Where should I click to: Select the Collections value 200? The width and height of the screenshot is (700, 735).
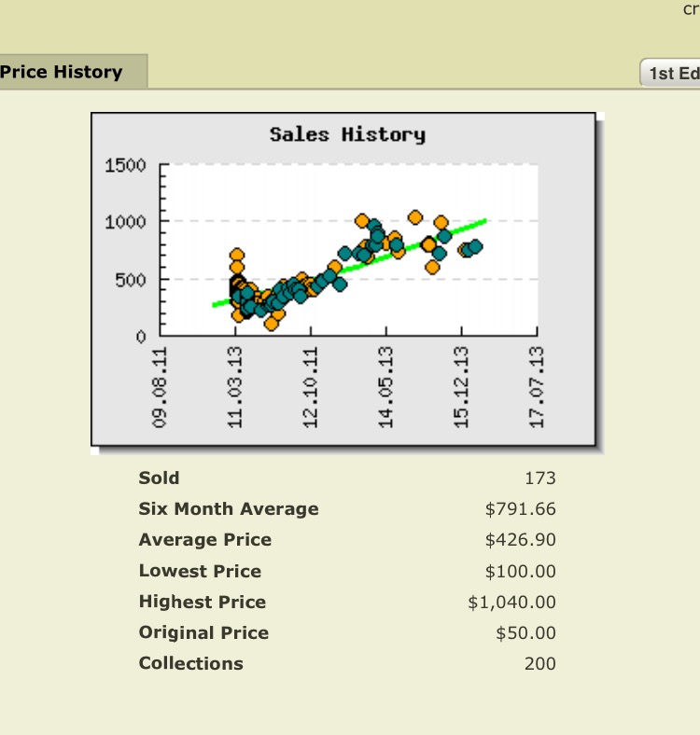[540, 664]
